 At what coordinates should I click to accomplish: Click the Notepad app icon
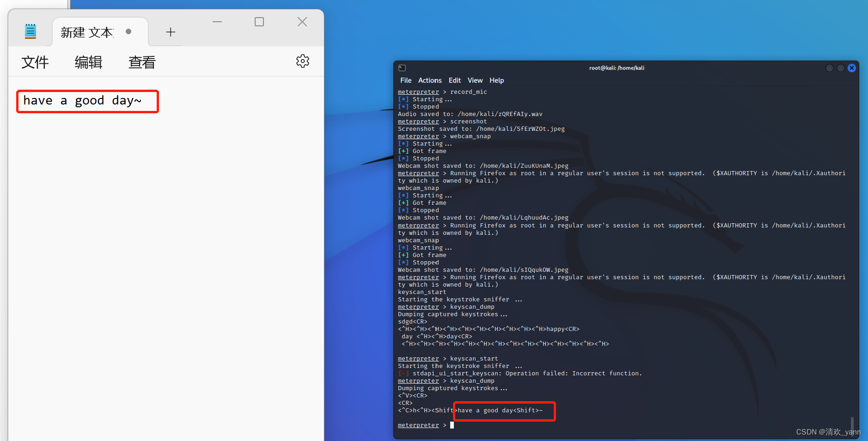pos(31,31)
